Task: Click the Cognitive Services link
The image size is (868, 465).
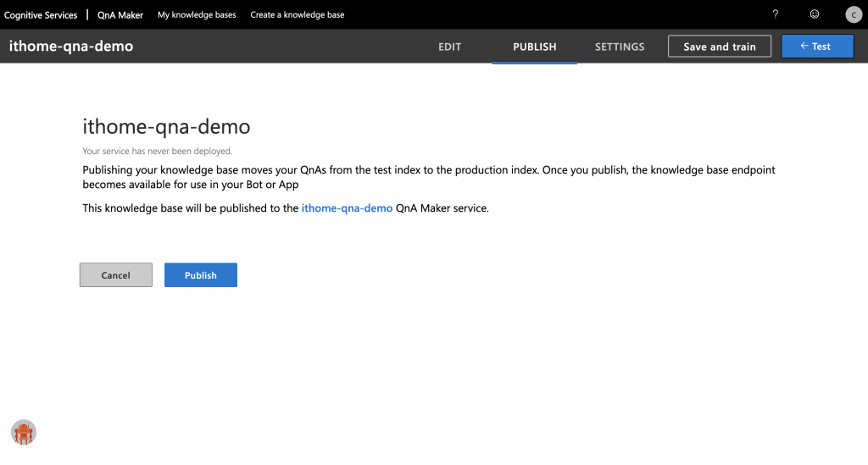Action: pos(41,15)
